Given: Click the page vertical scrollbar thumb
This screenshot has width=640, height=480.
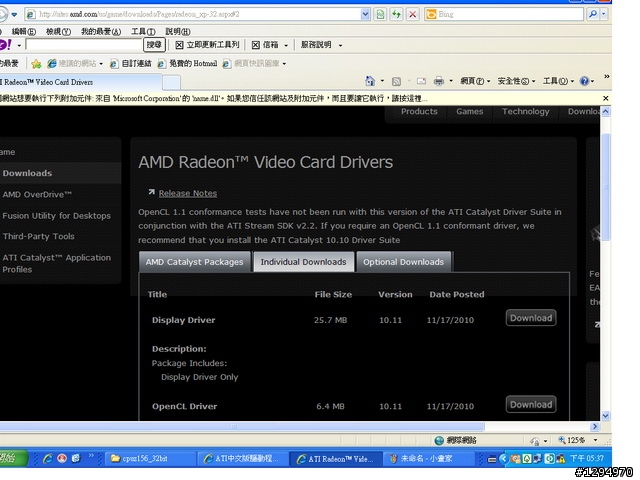Looking at the screenshot, I should tap(606, 187).
